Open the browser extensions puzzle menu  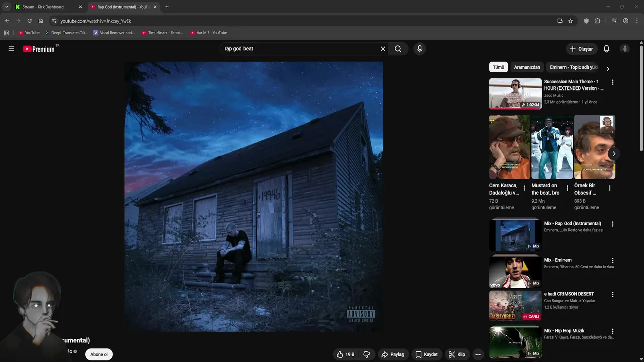pyautogui.click(x=598, y=21)
